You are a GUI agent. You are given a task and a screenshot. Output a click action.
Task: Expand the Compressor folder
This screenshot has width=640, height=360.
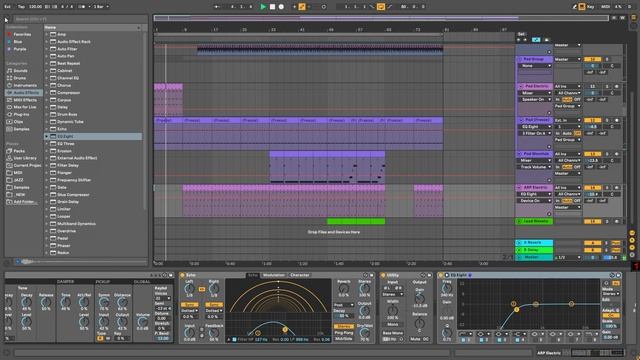point(47,93)
